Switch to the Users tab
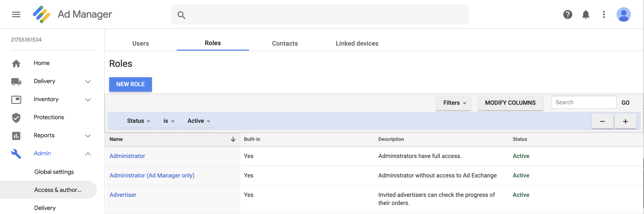644x214 pixels. click(140, 43)
